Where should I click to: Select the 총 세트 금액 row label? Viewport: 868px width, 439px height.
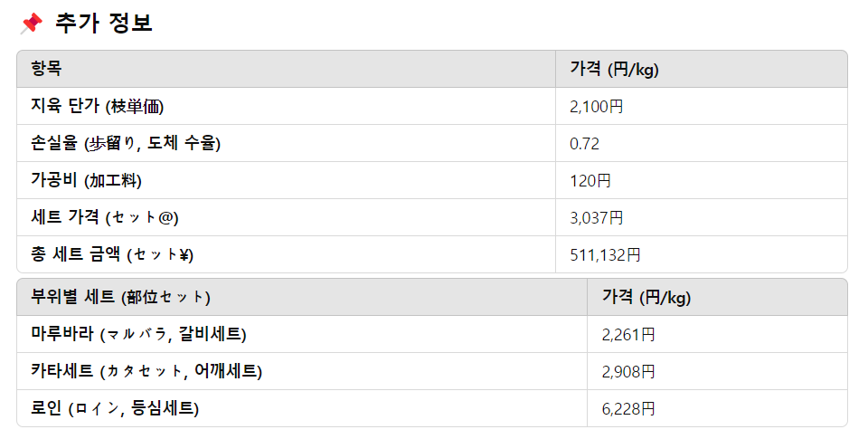[112, 254]
